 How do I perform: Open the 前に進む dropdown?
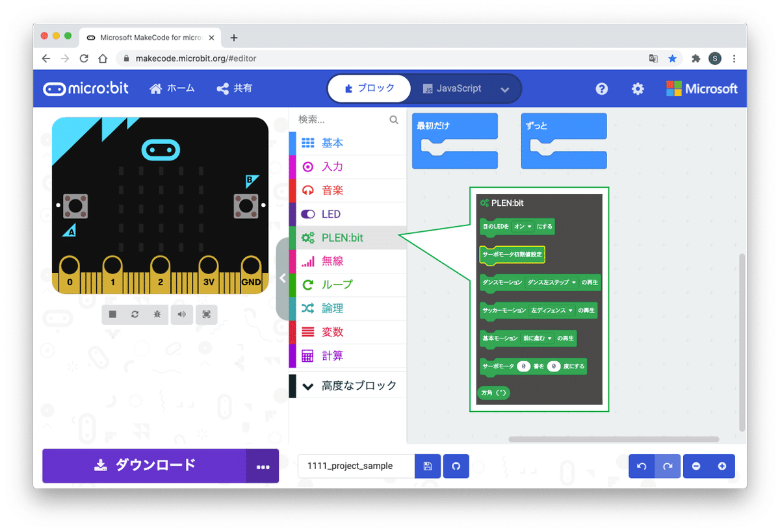538,338
